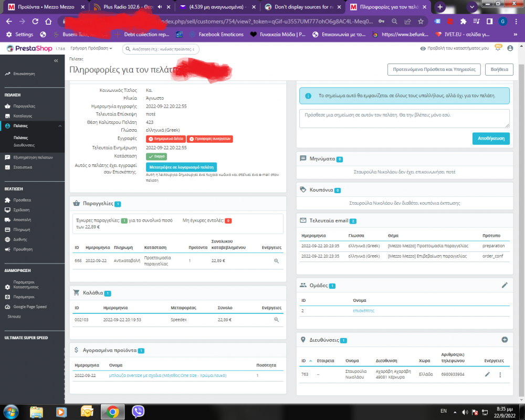The image size is (525, 420).
Task: Open Σχεδίαση in the sidebar
Action: (x=22, y=210)
